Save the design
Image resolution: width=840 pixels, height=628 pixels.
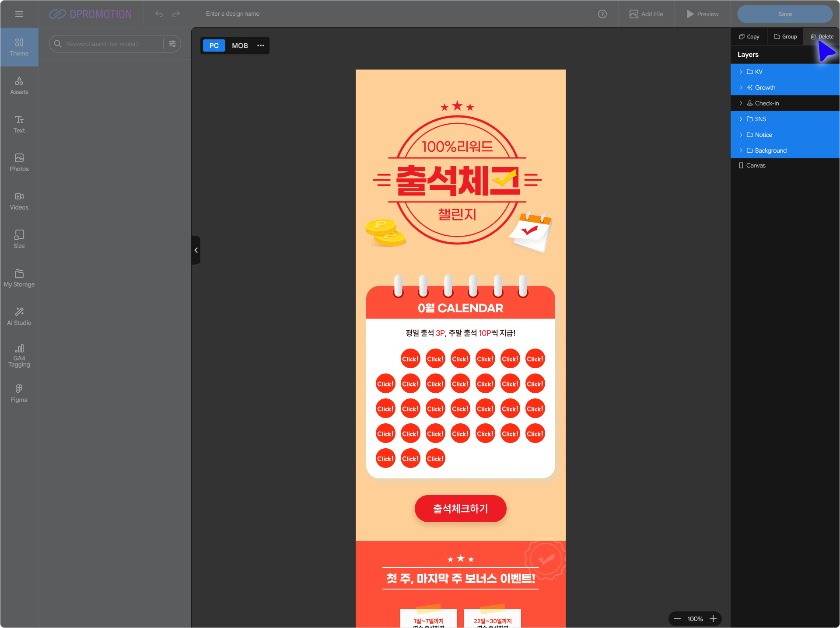point(785,14)
